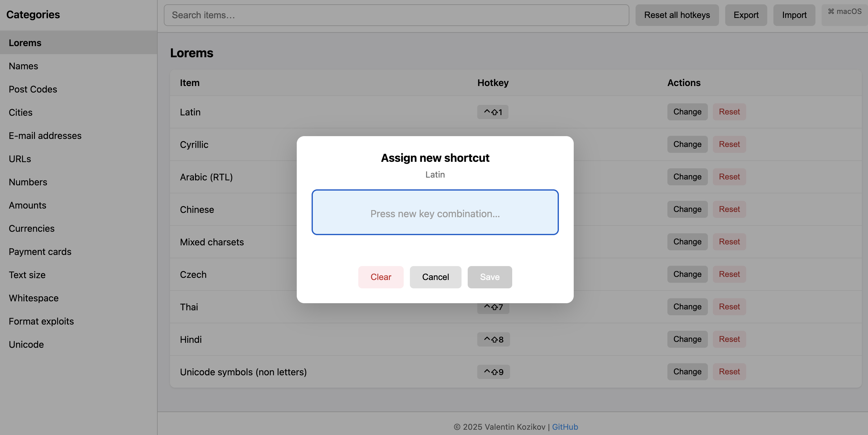Open the GitHub link in footer
The width and height of the screenshot is (868, 435).
tap(565, 427)
